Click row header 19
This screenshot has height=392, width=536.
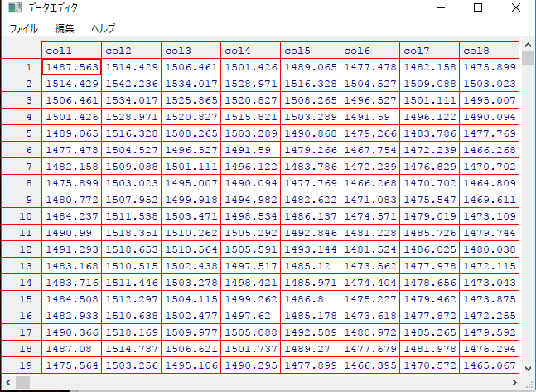22,365
